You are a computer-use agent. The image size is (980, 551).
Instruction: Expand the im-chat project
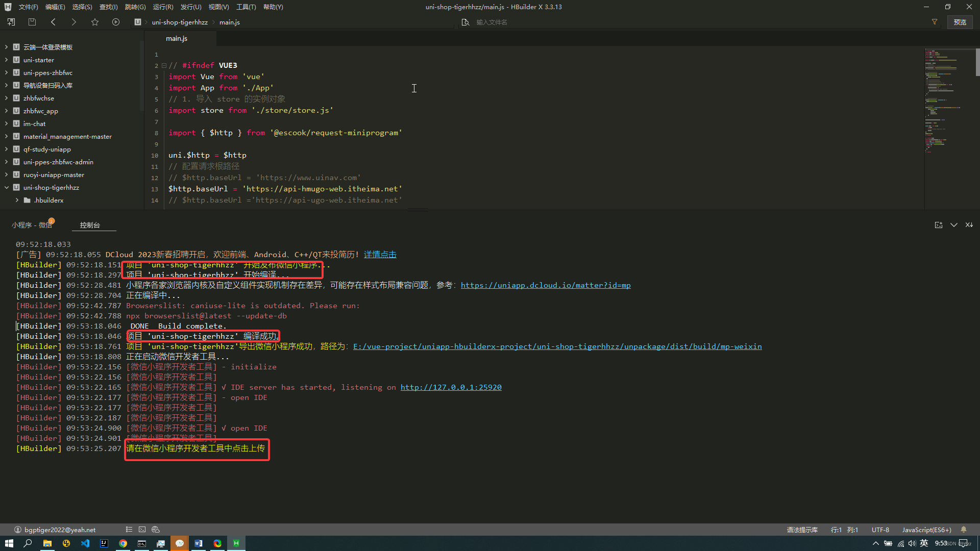tap(7, 123)
